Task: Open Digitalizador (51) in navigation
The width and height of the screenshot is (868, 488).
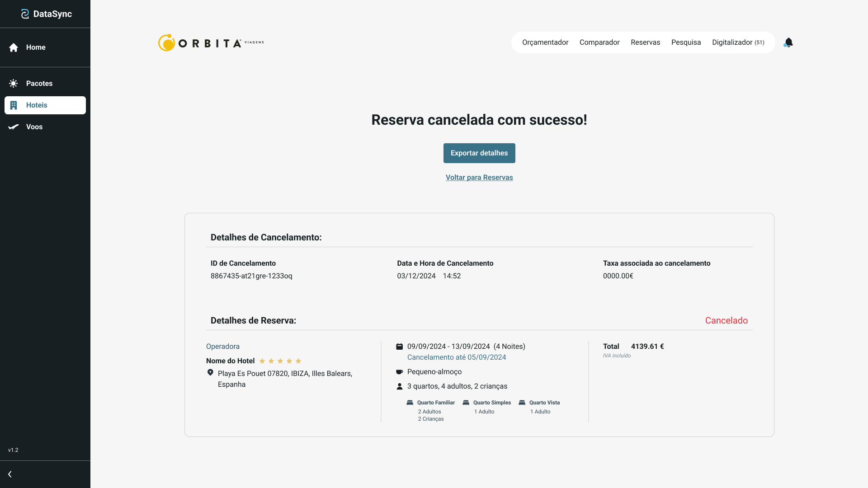Action: (x=738, y=42)
